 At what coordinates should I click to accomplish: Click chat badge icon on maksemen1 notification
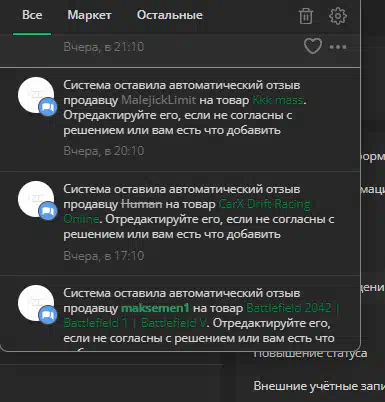pos(48,315)
